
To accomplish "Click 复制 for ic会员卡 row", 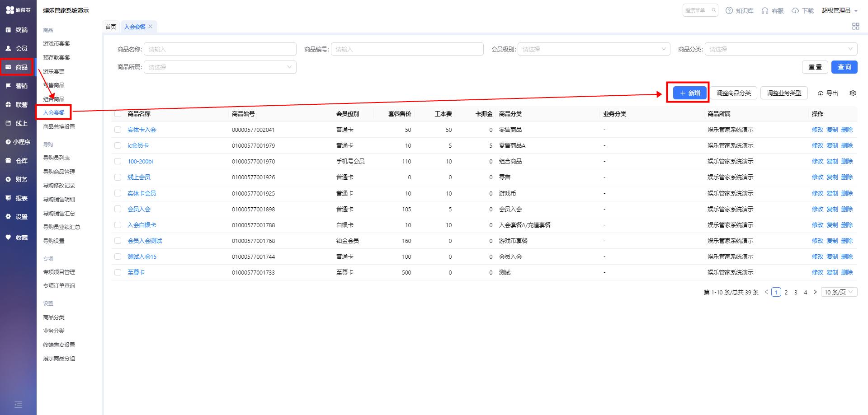I will [x=832, y=145].
